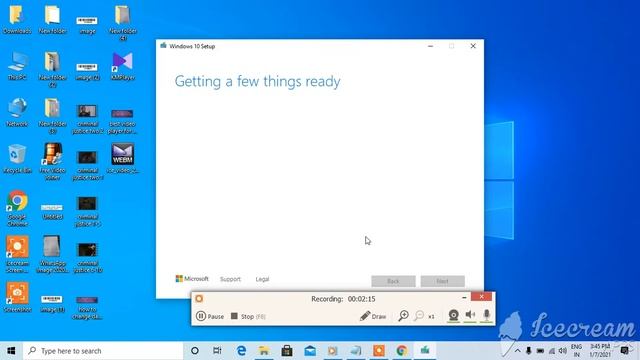Click the Back button in Windows 10 Setup
This screenshot has width=640, height=360.
pyautogui.click(x=393, y=281)
